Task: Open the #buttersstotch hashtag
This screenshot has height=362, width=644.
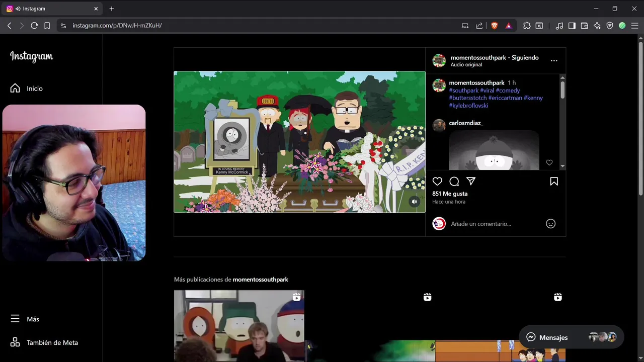Action: pyautogui.click(x=468, y=98)
